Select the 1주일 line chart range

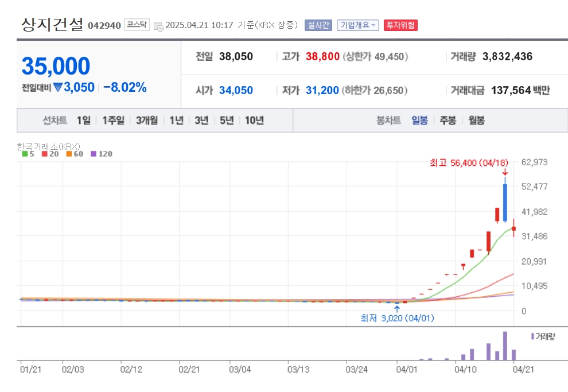pyautogui.click(x=114, y=121)
